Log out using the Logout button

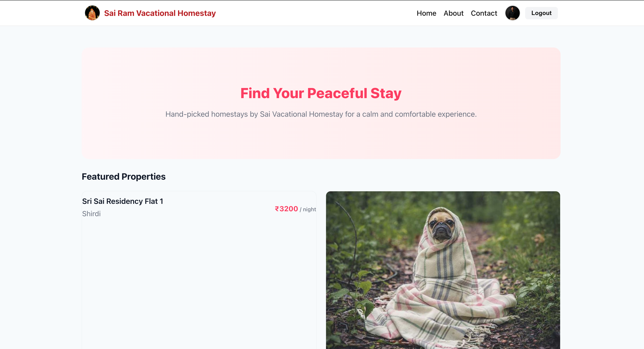click(541, 13)
